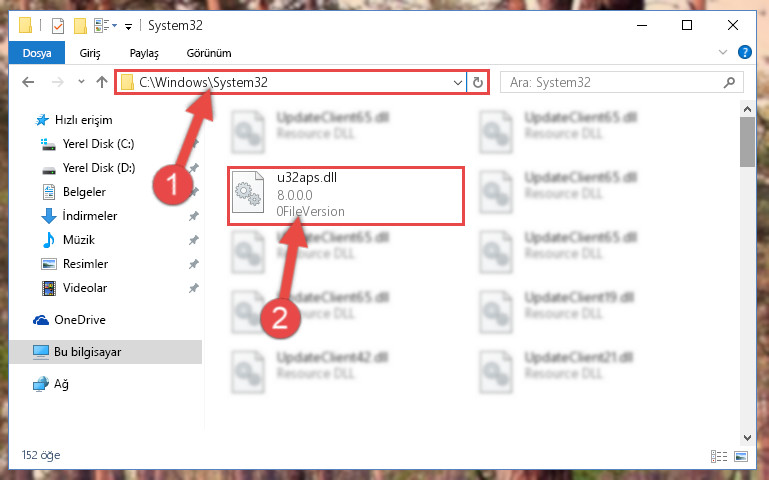Click the New folder icon in title bar
769x480 pixels.
coord(80,25)
